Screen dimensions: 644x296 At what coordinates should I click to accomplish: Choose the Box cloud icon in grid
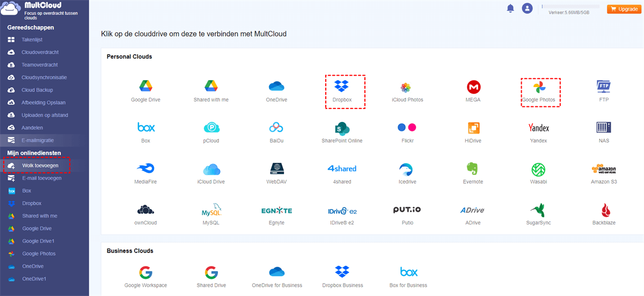(145, 127)
